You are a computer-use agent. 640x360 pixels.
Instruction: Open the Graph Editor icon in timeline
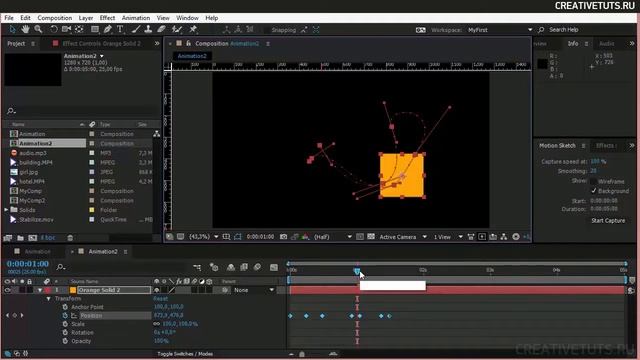(x=274, y=267)
